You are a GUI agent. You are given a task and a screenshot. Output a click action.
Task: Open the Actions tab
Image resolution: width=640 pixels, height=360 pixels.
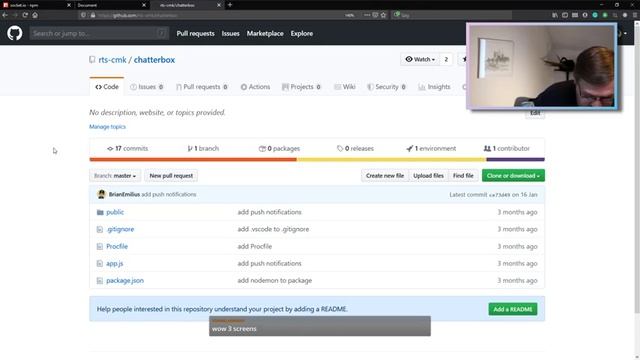coord(255,87)
